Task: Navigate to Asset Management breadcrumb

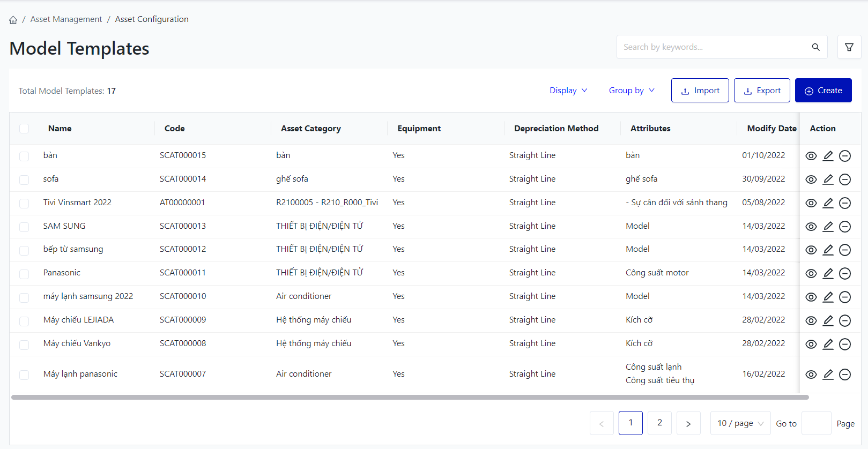Action: 66,19
